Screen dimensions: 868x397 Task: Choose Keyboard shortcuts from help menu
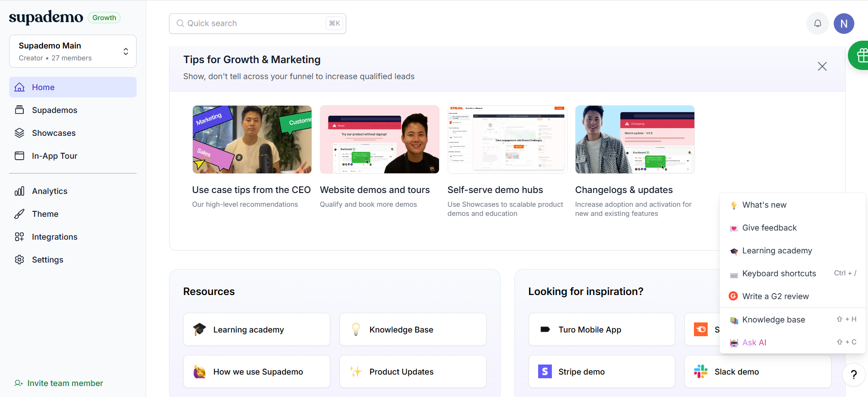(778, 274)
